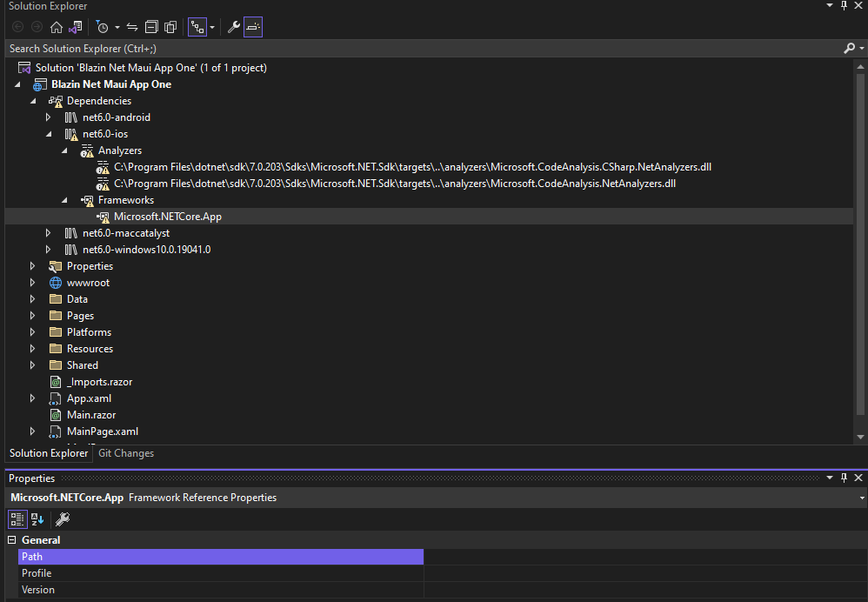Viewport: 868px width, 602px height.
Task: Click Sync with Active Document icon
Action: (131, 27)
